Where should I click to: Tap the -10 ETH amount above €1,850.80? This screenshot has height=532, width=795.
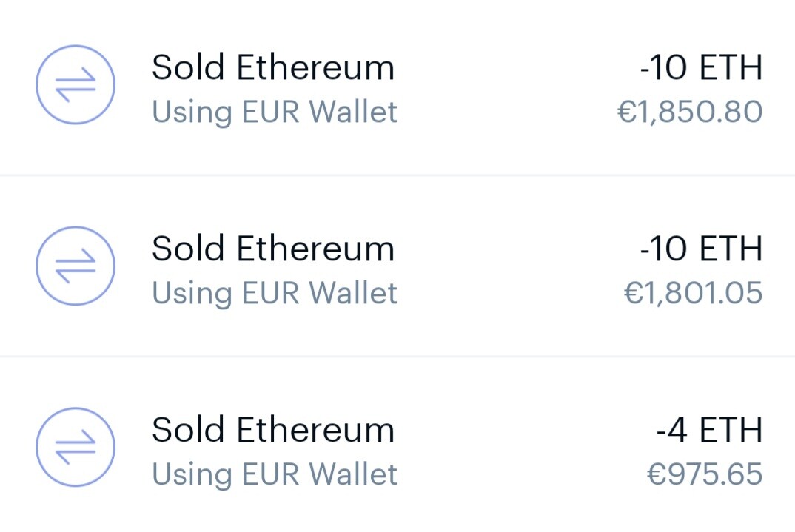[701, 67]
